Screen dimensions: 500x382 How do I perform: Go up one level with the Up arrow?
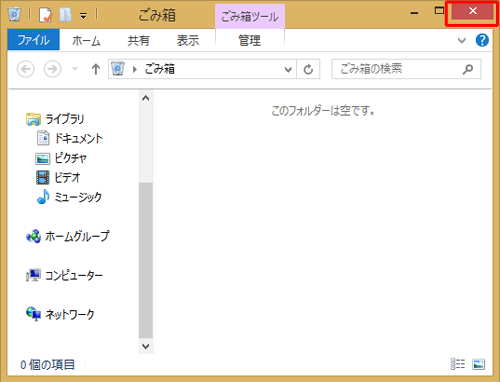[96, 69]
